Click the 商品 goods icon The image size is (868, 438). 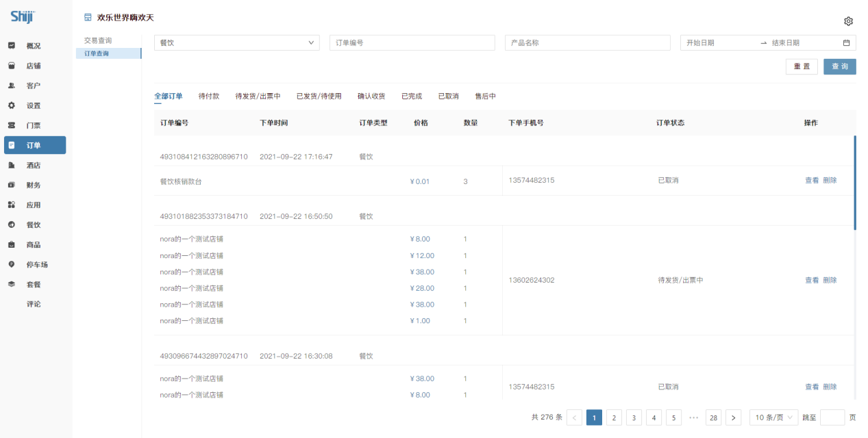click(x=12, y=244)
